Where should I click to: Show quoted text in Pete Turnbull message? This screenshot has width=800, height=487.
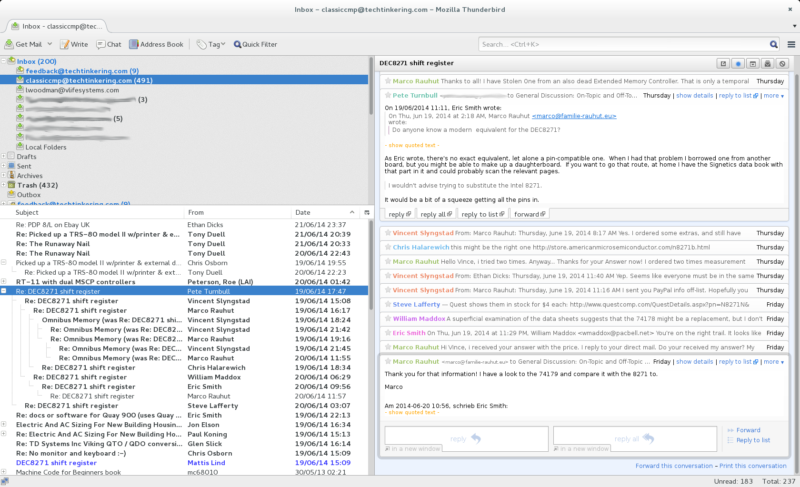(412, 145)
